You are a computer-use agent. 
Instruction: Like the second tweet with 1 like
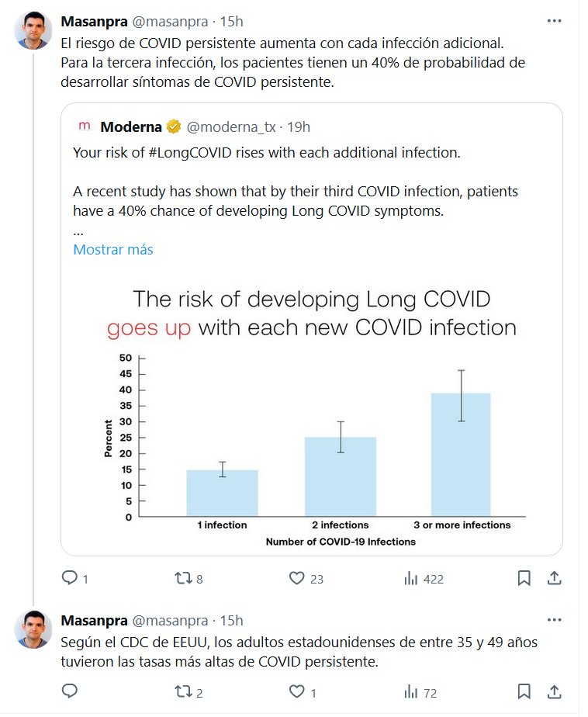click(x=296, y=691)
